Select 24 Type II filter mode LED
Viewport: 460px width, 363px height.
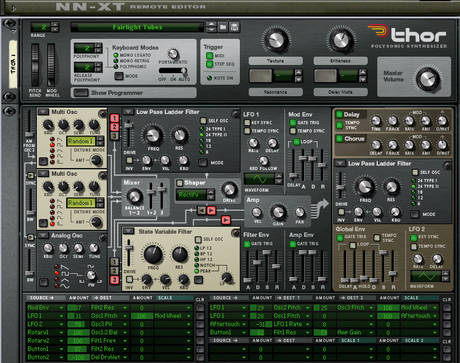pyautogui.click(x=202, y=135)
